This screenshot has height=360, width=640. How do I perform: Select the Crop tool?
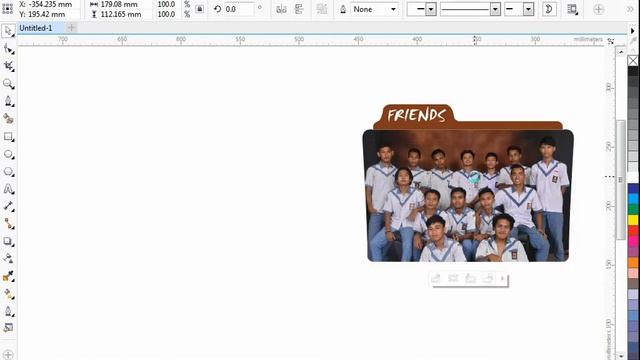[x=8, y=66]
